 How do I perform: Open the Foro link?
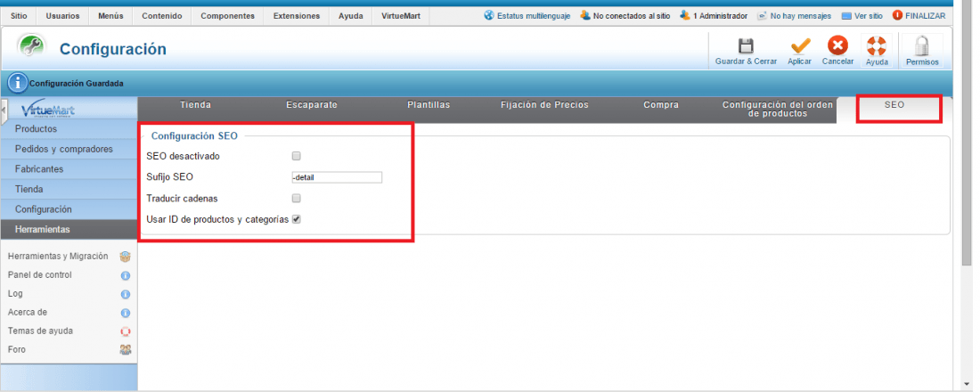point(17,349)
